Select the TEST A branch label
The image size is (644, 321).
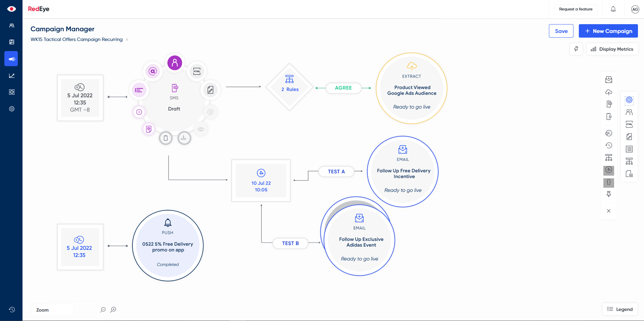pyautogui.click(x=336, y=172)
